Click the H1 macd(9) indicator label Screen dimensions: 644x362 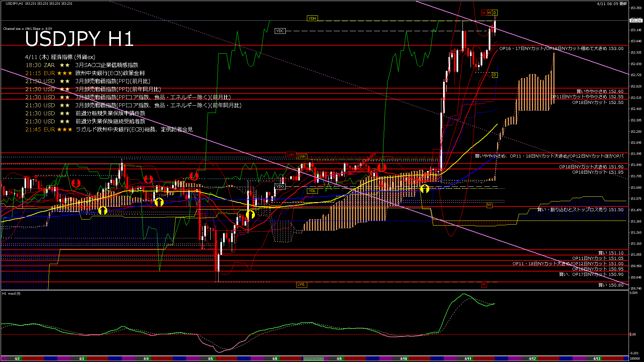(x=11, y=294)
